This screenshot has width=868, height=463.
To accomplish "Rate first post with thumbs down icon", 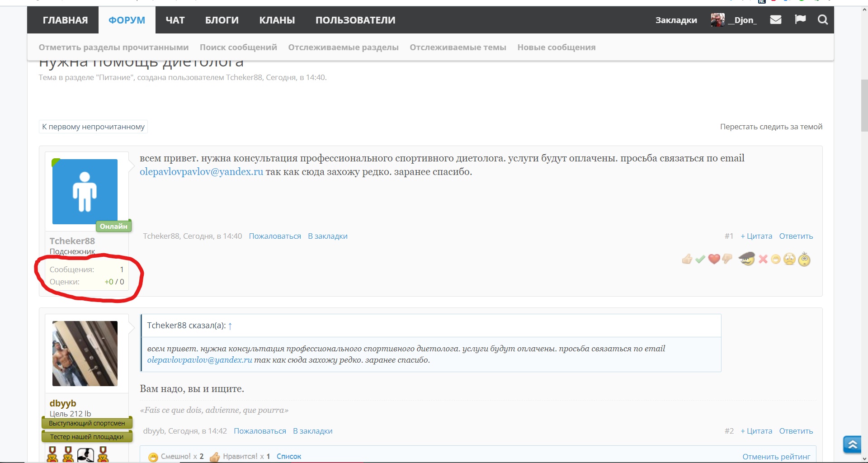I will click(x=727, y=259).
